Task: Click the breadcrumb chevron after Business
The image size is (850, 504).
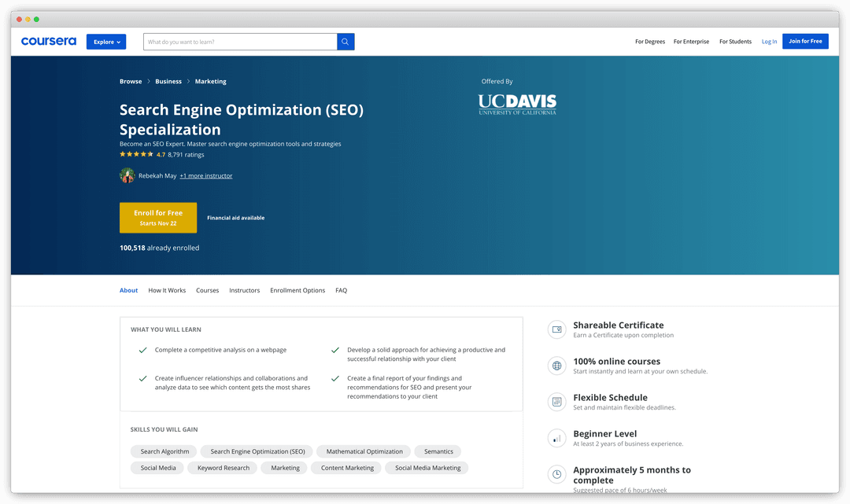Action: click(188, 81)
